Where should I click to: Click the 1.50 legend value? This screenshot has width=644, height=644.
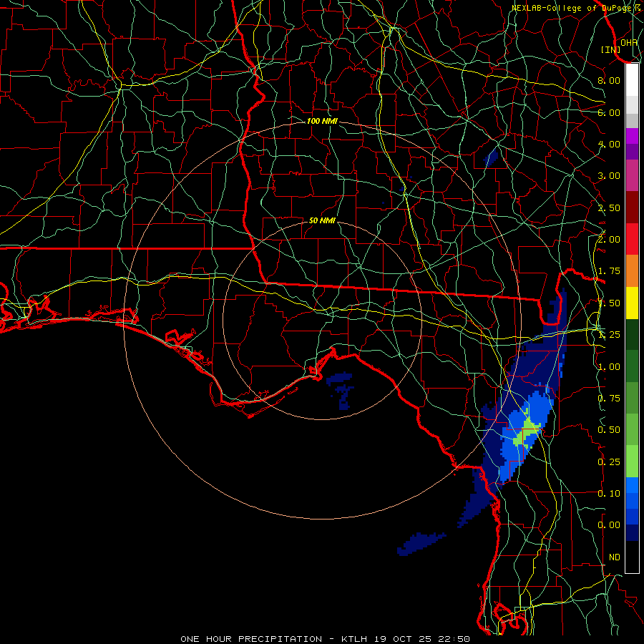(x=609, y=303)
